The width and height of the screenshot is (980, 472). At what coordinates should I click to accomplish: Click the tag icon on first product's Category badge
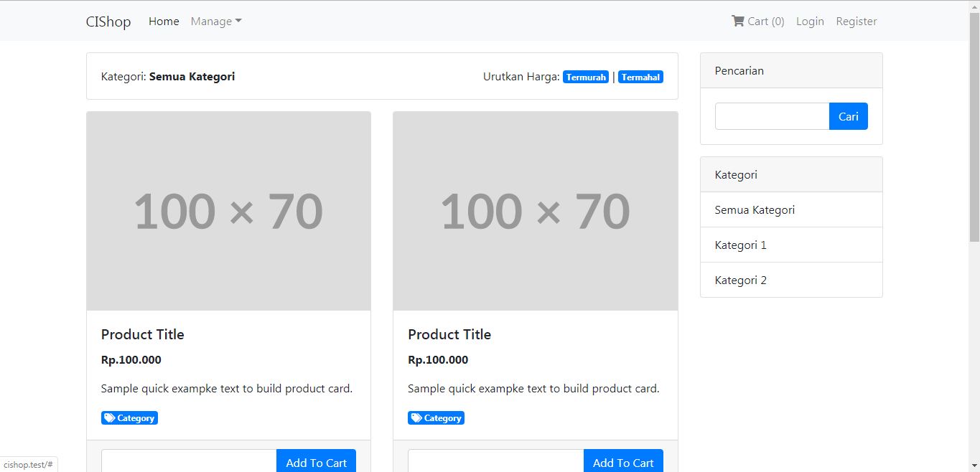click(x=109, y=418)
